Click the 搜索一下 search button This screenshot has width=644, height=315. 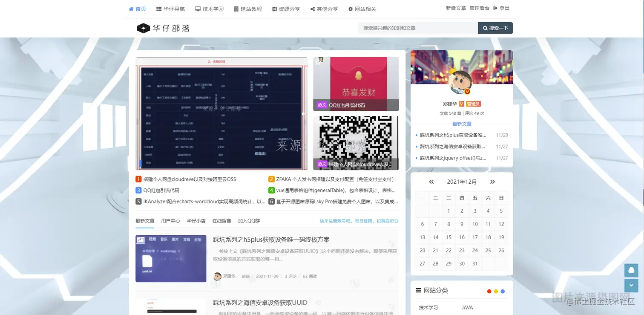(496, 28)
